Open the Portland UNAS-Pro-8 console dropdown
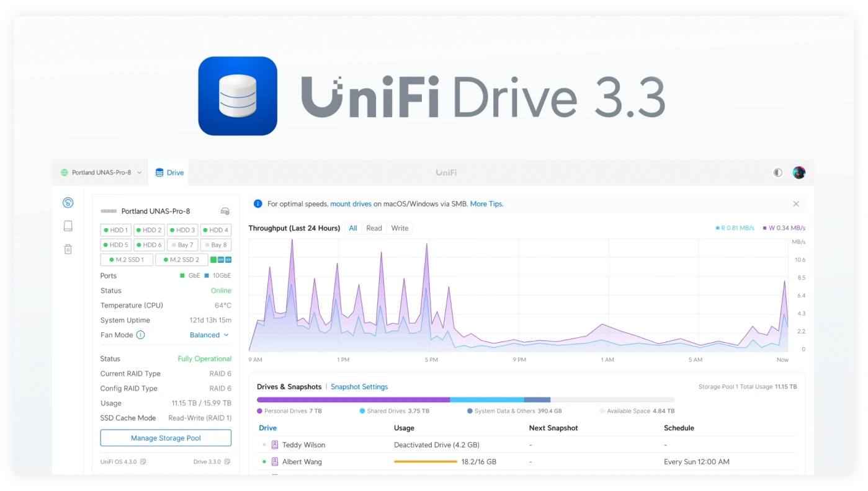This screenshot has height=491, width=868. tap(101, 173)
